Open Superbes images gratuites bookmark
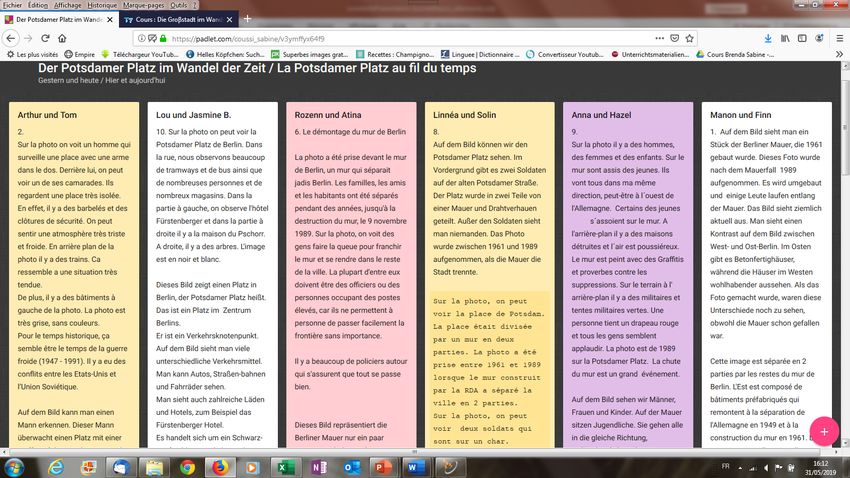850x478 pixels. pos(310,54)
